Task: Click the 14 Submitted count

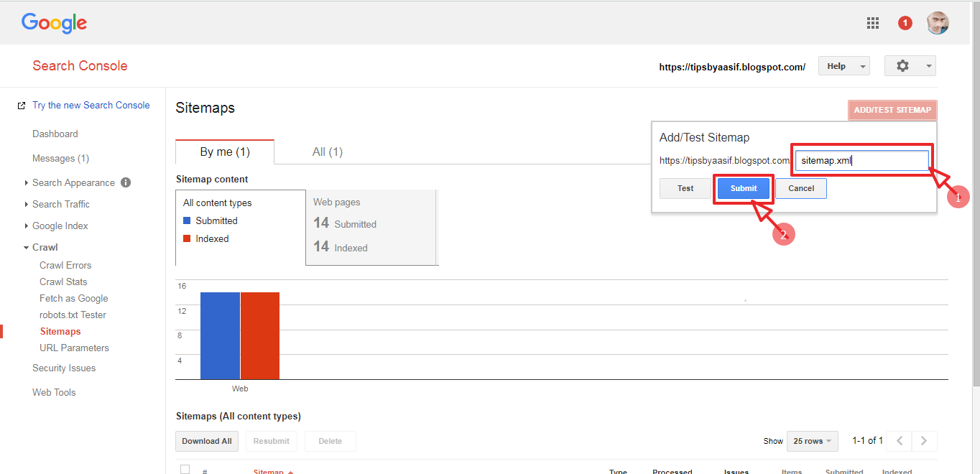Action: (345, 223)
